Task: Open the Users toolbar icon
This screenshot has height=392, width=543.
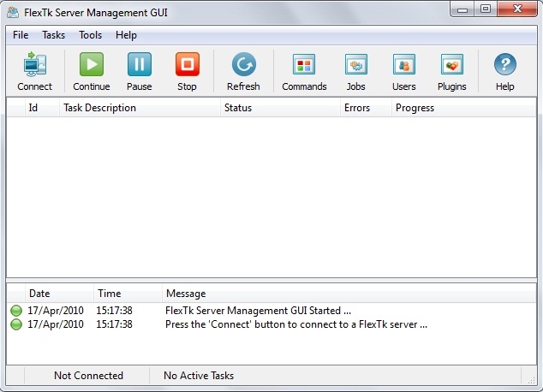Action: (404, 64)
